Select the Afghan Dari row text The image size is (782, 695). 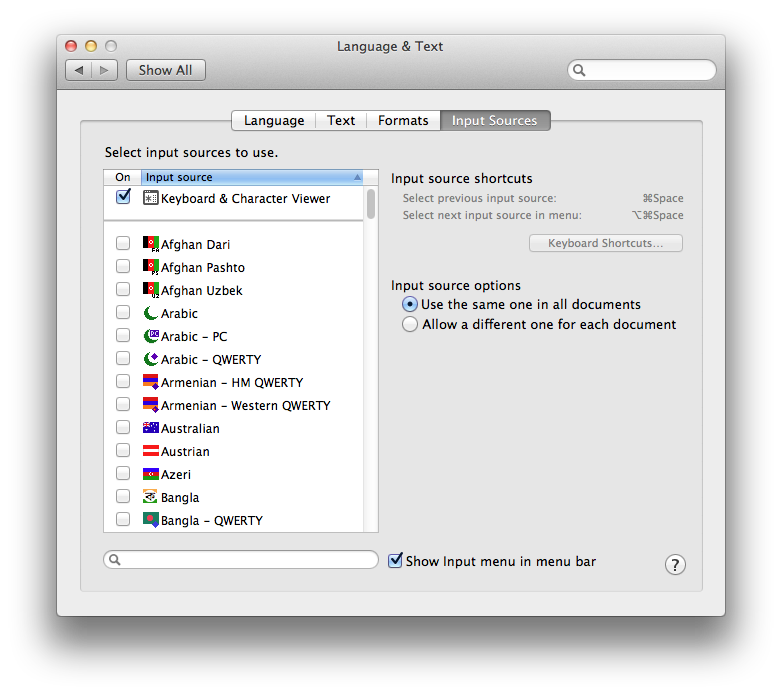(x=195, y=245)
